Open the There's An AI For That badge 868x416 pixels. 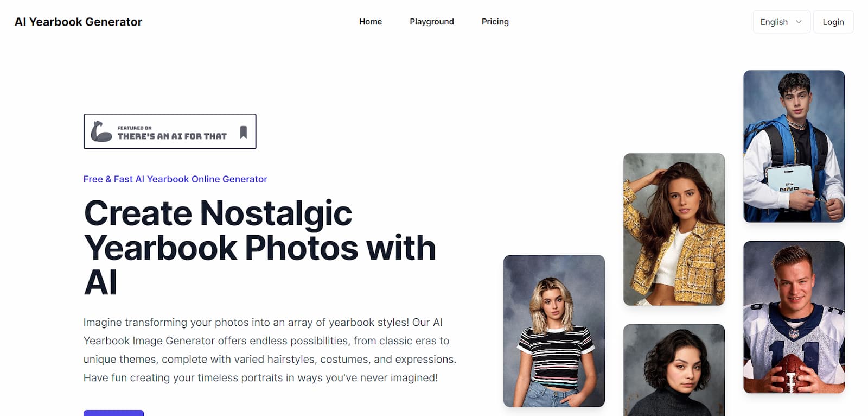click(x=170, y=131)
